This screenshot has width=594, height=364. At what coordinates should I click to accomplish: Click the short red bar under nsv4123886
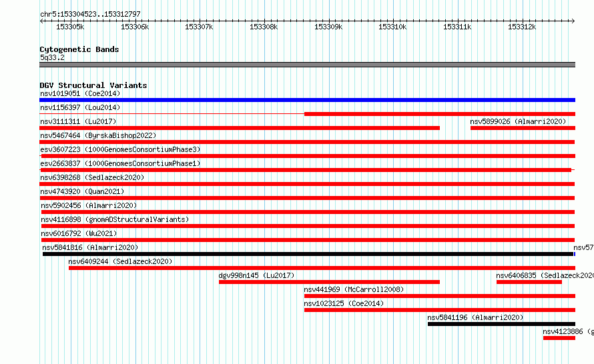click(559, 338)
